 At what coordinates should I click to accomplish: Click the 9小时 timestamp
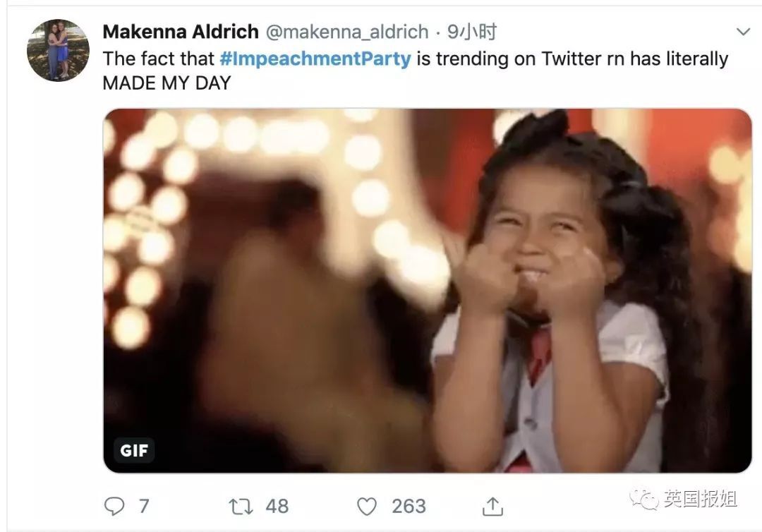click(x=472, y=32)
